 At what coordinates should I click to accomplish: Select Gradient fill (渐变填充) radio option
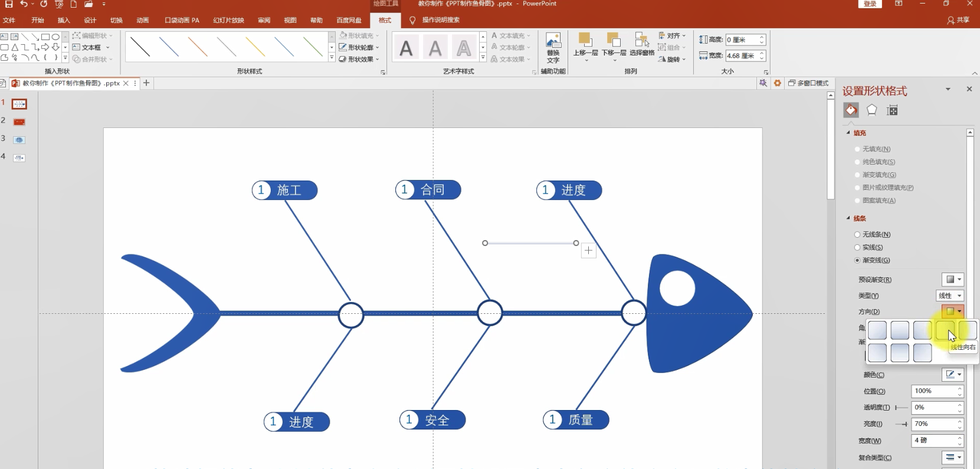[857, 175]
